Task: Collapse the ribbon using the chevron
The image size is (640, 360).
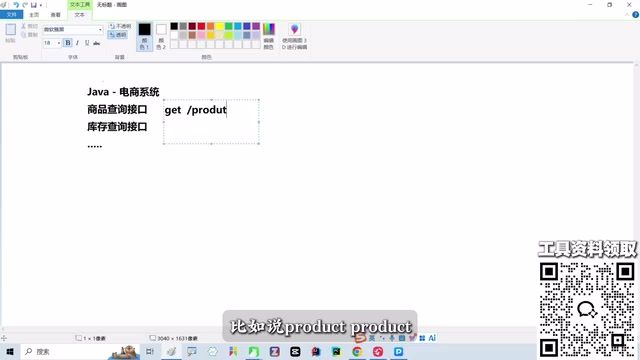Action: [x=627, y=15]
